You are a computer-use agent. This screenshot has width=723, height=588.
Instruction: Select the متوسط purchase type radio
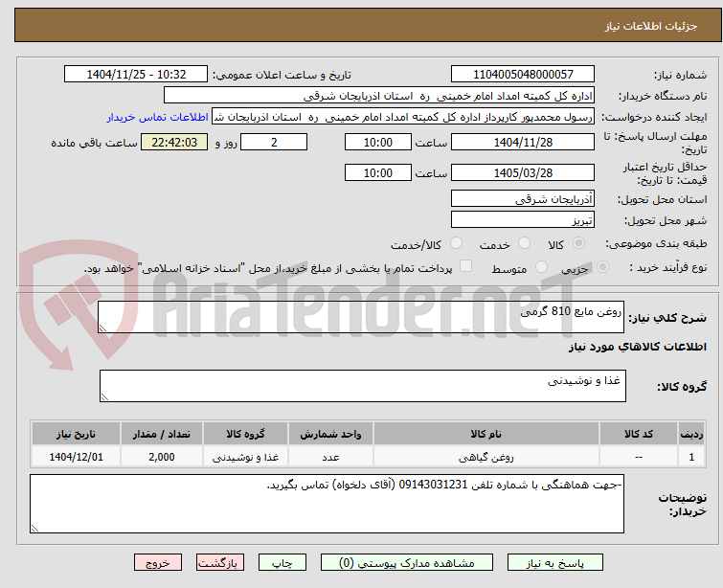[x=541, y=267]
